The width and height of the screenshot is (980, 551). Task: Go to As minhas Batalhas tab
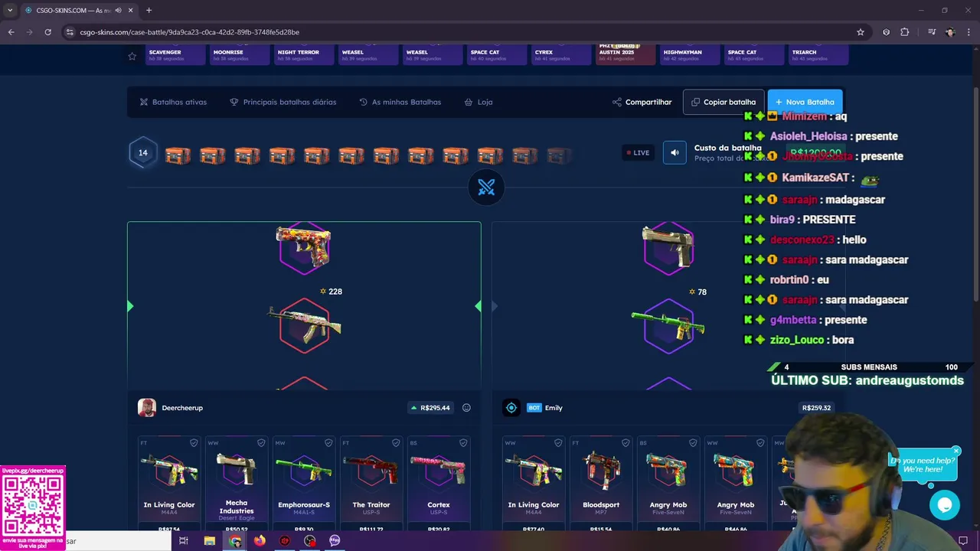click(400, 102)
